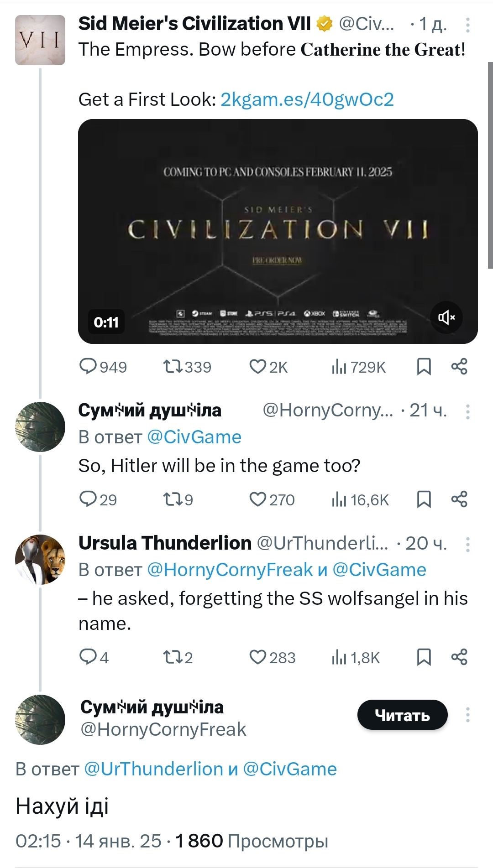Play the Civilization VII trailer video
493x868 pixels.
click(278, 231)
